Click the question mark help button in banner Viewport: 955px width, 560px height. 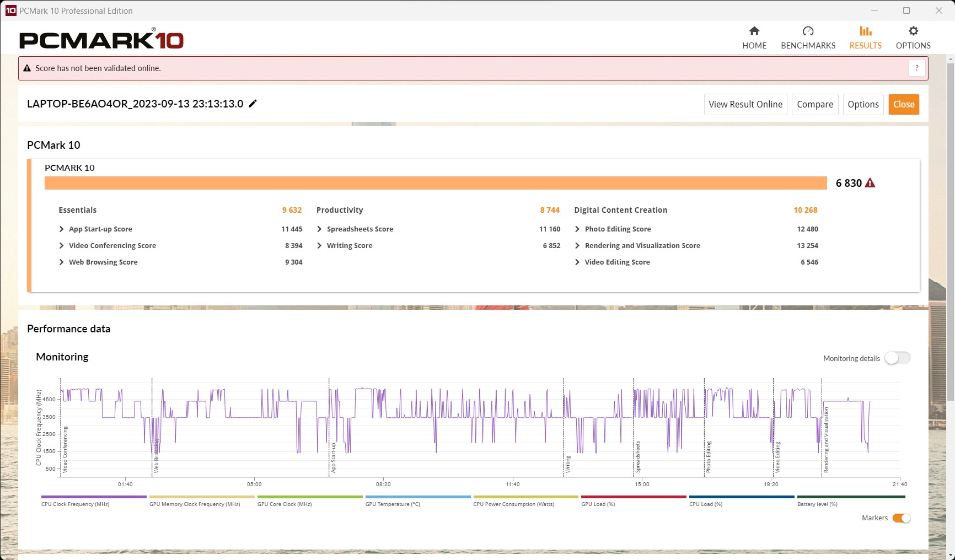pos(916,68)
